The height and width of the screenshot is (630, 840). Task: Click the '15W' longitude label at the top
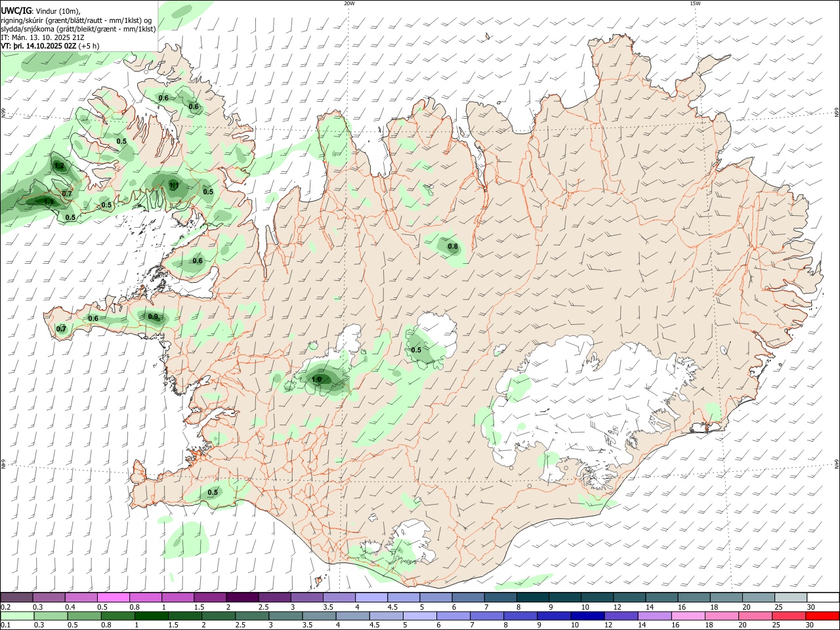click(695, 3)
